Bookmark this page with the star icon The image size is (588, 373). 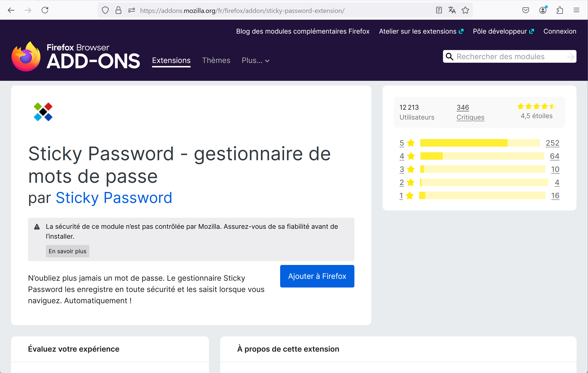[465, 10]
